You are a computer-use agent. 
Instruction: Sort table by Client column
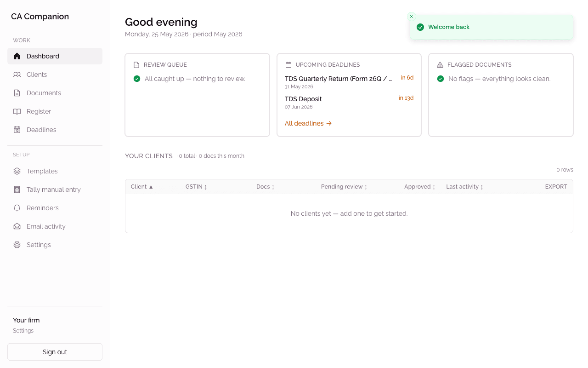[x=142, y=187]
